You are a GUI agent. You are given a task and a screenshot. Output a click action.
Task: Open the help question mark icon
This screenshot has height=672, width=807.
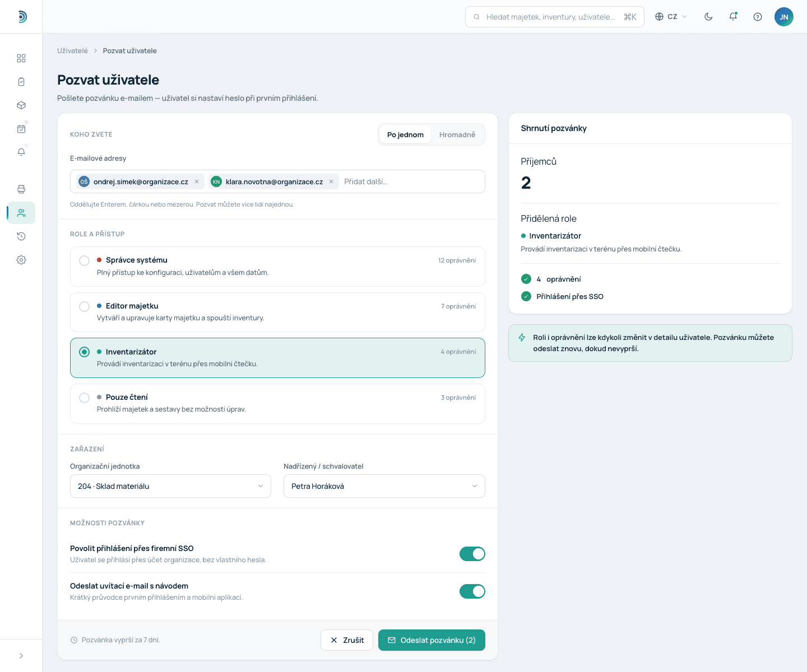click(x=758, y=17)
